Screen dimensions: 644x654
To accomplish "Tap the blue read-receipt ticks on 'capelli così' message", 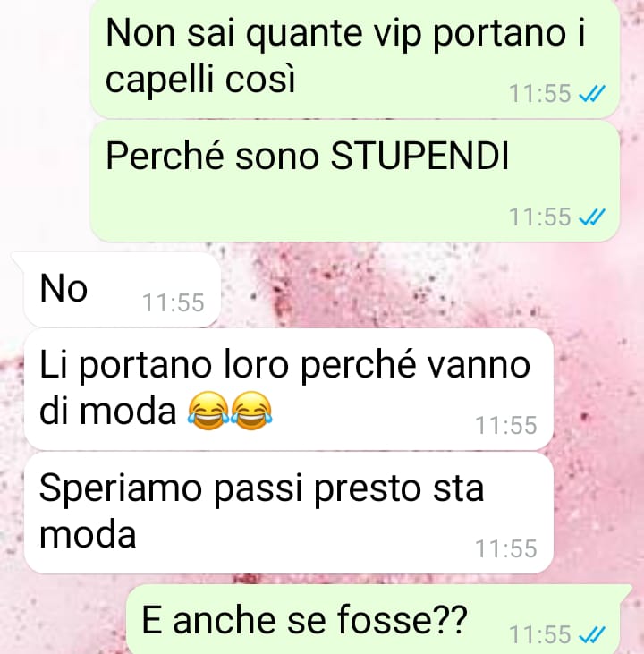I will (592, 94).
